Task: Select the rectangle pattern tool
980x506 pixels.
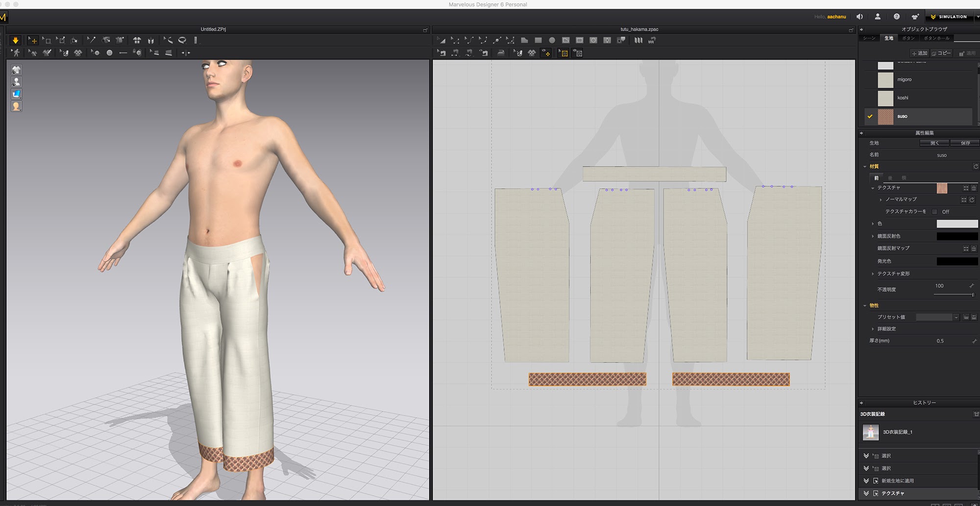Action: 538,40
